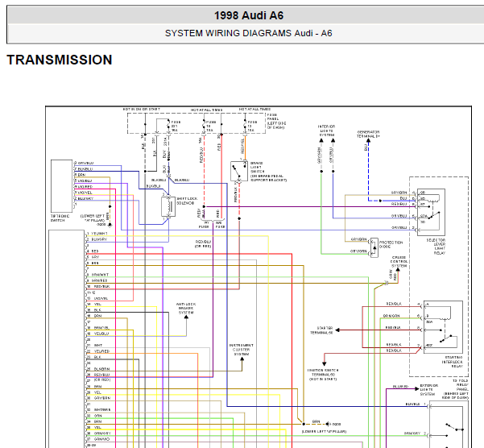
Task: Click the 'CRUISE CONTROL SYSTEM' label
Action: click(399, 262)
